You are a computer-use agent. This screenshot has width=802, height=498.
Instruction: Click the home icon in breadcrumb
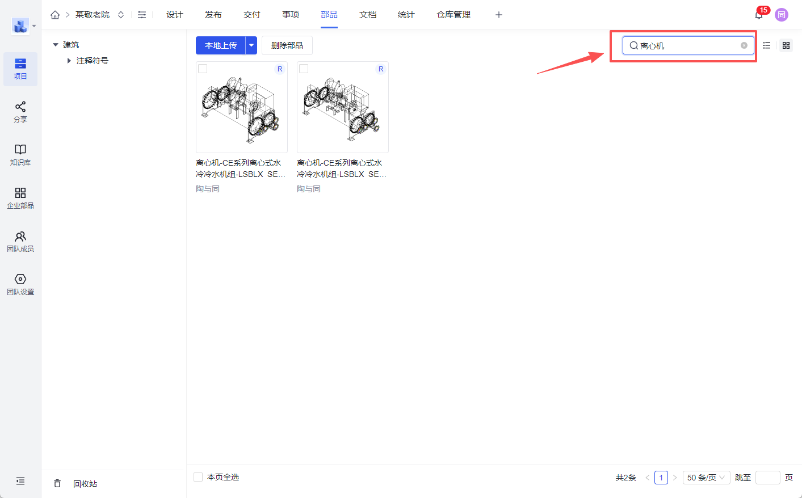(55, 15)
